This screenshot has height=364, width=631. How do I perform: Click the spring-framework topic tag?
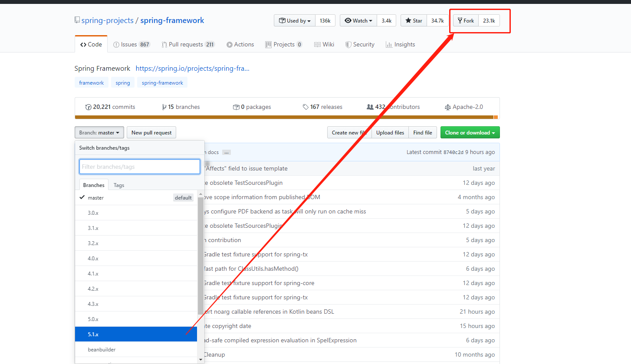click(x=162, y=82)
